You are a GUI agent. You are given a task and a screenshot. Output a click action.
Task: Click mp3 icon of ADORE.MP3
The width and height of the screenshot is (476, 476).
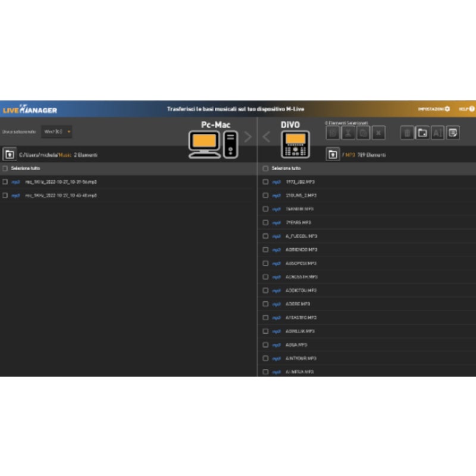coord(276,304)
